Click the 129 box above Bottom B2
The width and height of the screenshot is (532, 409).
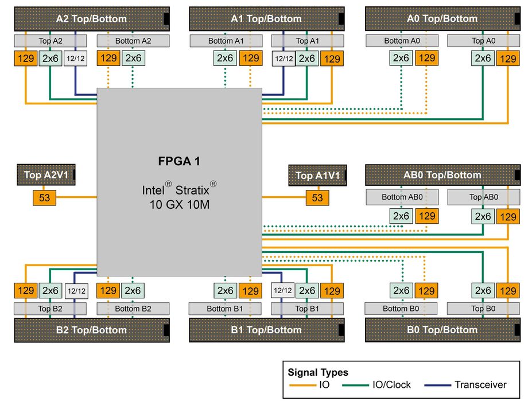pos(108,291)
